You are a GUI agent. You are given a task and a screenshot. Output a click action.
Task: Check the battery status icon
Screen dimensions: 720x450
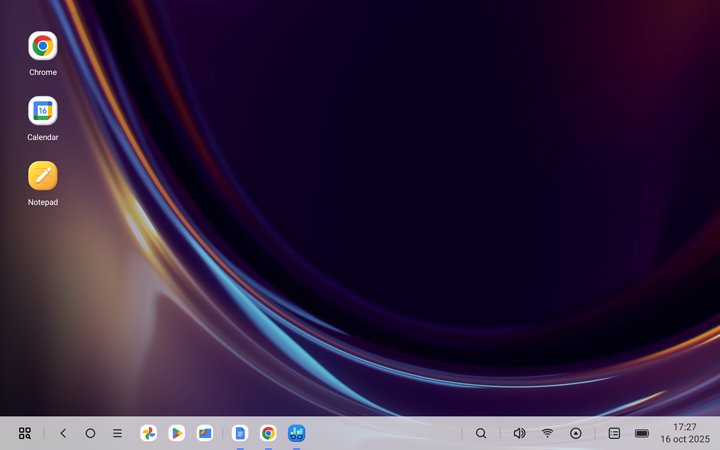pos(642,433)
